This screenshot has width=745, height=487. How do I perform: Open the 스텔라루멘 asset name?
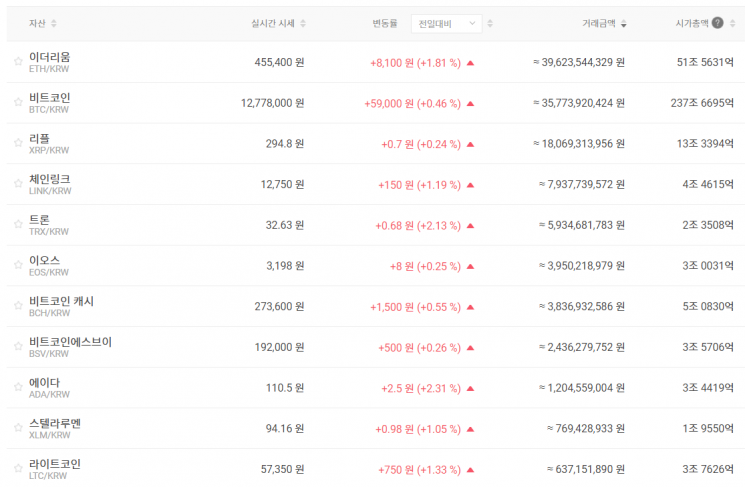[x=55, y=423]
